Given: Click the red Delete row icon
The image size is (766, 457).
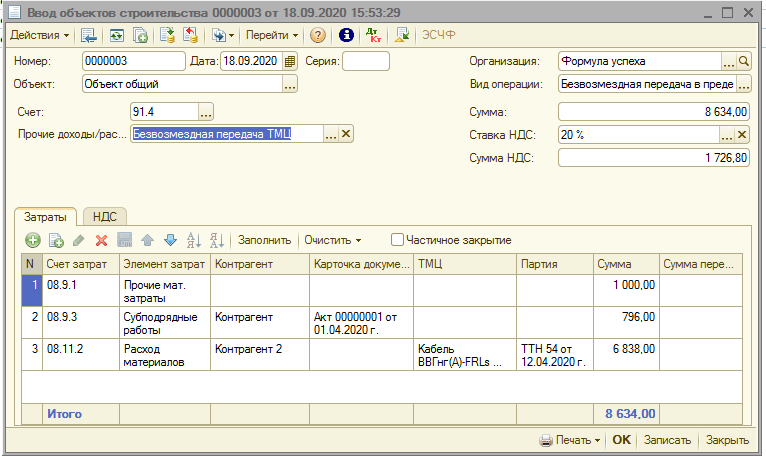Looking at the screenshot, I should pyautogui.click(x=101, y=240).
